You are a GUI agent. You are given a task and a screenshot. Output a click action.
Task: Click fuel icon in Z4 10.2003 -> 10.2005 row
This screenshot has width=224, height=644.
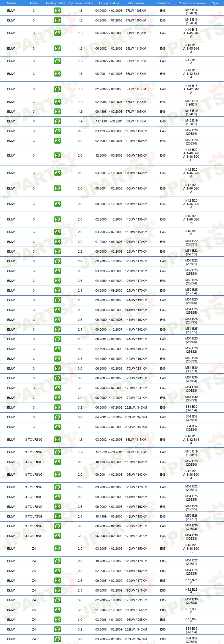pyautogui.click(x=57, y=561)
